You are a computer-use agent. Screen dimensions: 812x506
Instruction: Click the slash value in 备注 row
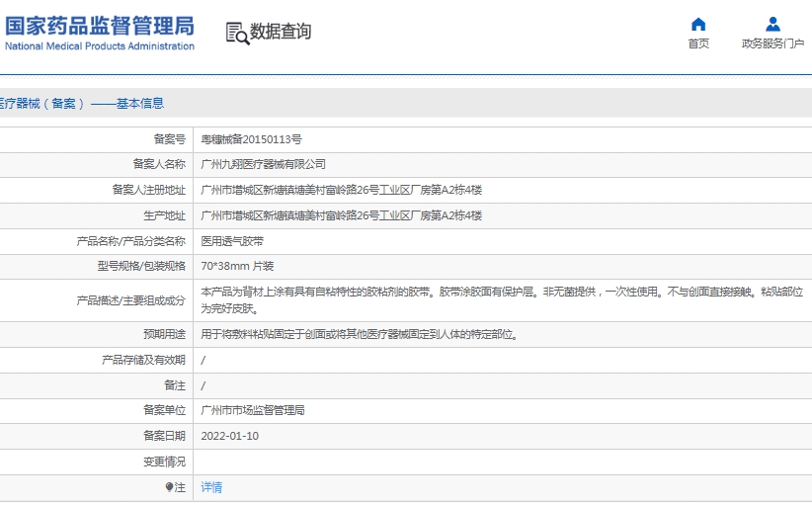(x=203, y=385)
